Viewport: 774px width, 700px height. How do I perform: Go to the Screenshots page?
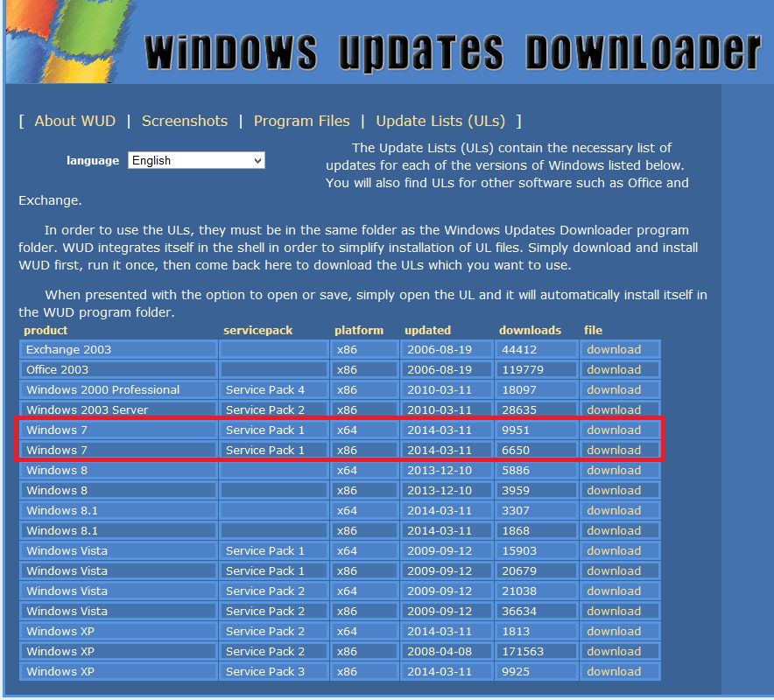(185, 121)
